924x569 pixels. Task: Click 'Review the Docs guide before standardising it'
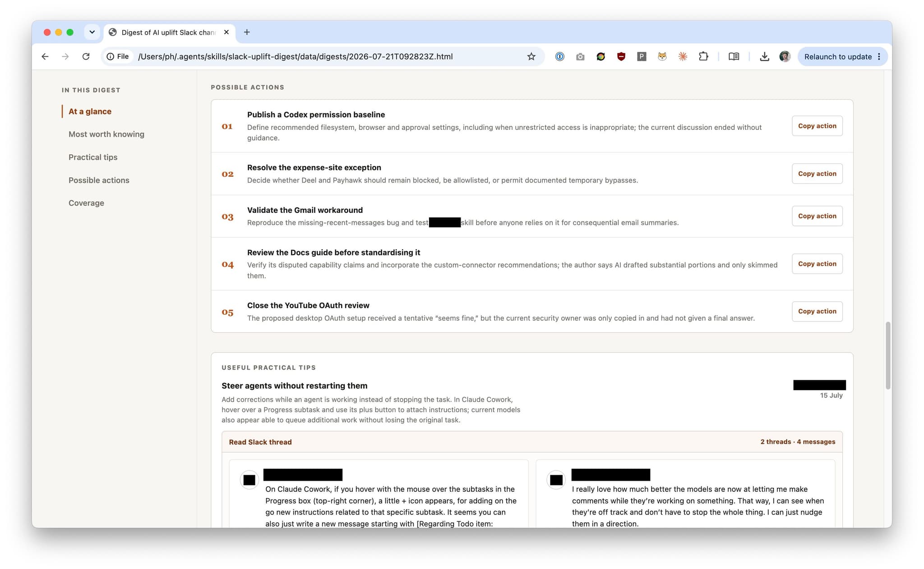[x=333, y=252]
